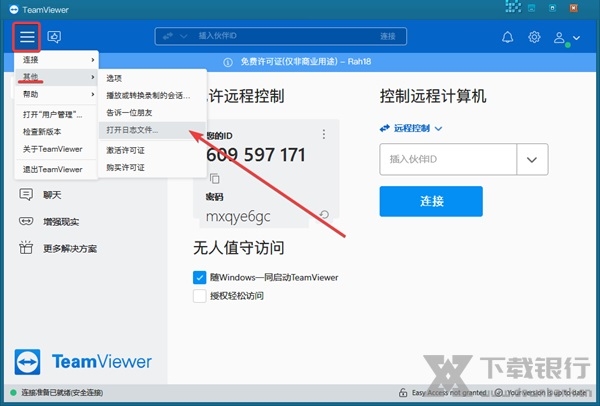Open the hamburger main menu
600x406 pixels.
[x=27, y=37]
